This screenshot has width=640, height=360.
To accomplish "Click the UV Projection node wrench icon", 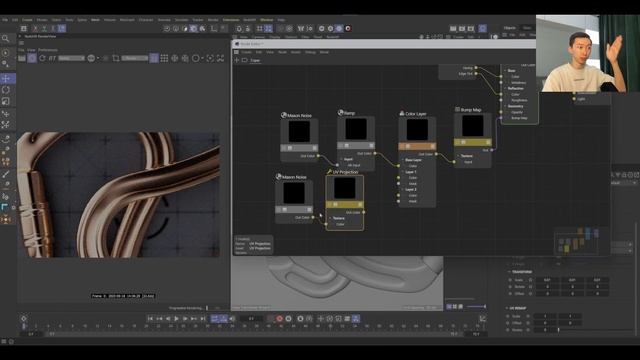I will (x=329, y=172).
